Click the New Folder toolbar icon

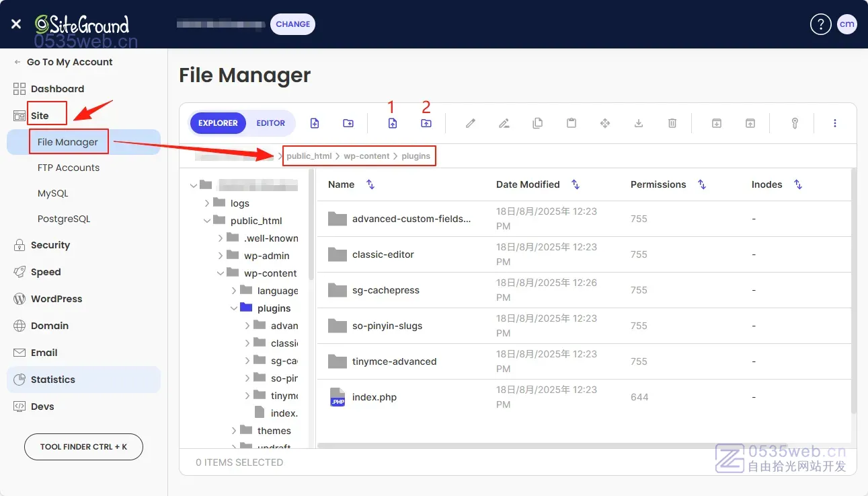pos(348,123)
